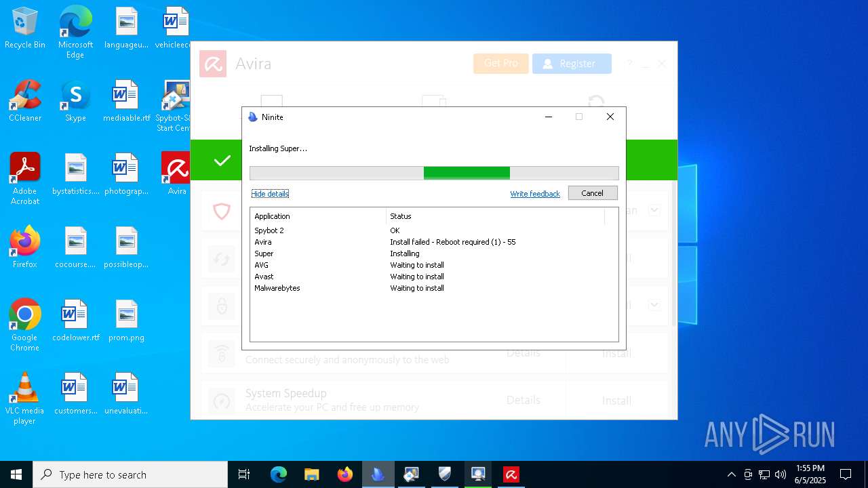Select customers... Word document on desktop

tap(75, 394)
